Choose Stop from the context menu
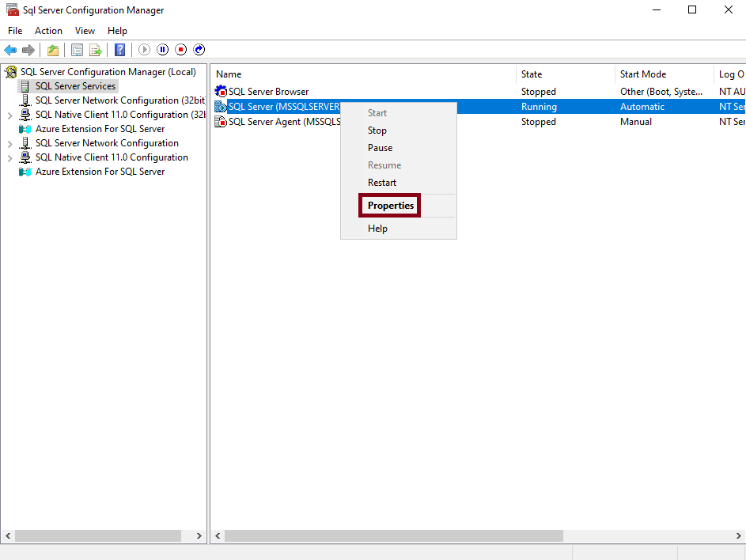Screen dimensions: 746x560 coord(399,131)
